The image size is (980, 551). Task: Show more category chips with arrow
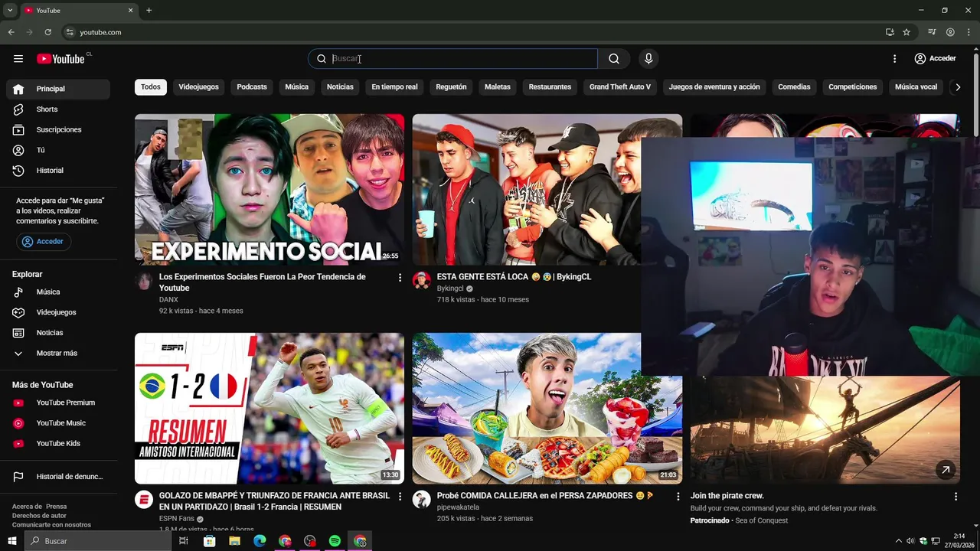[957, 87]
